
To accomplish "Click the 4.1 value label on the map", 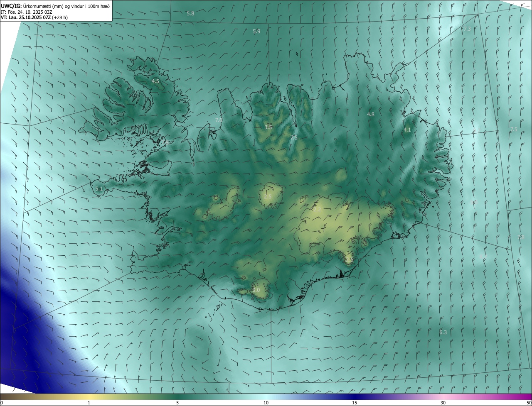I will click(407, 130).
